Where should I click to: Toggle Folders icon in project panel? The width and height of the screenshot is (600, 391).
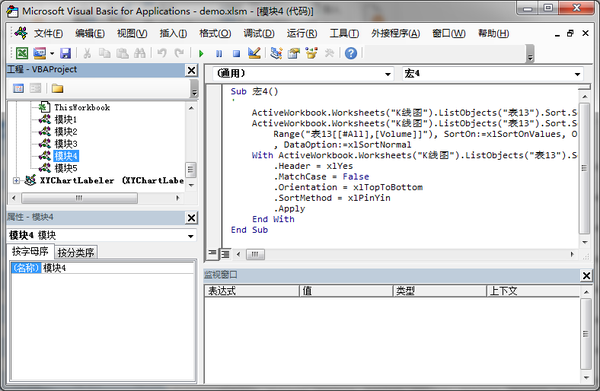coord(57,88)
